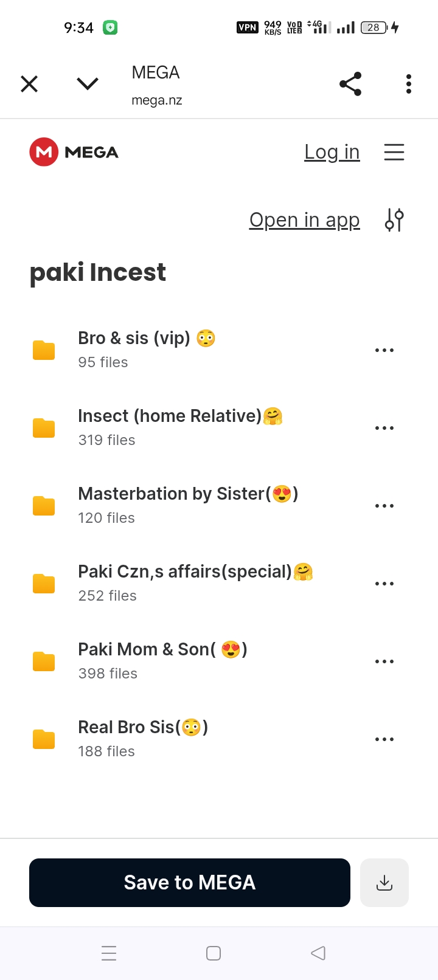This screenshot has height=980, width=438.
Task: Select the folder icon with 95 files
Action: (x=44, y=350)
